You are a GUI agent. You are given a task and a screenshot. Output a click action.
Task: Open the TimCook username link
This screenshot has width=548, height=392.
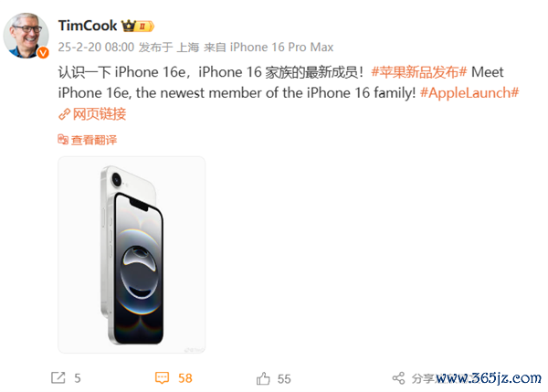(88, 26)
